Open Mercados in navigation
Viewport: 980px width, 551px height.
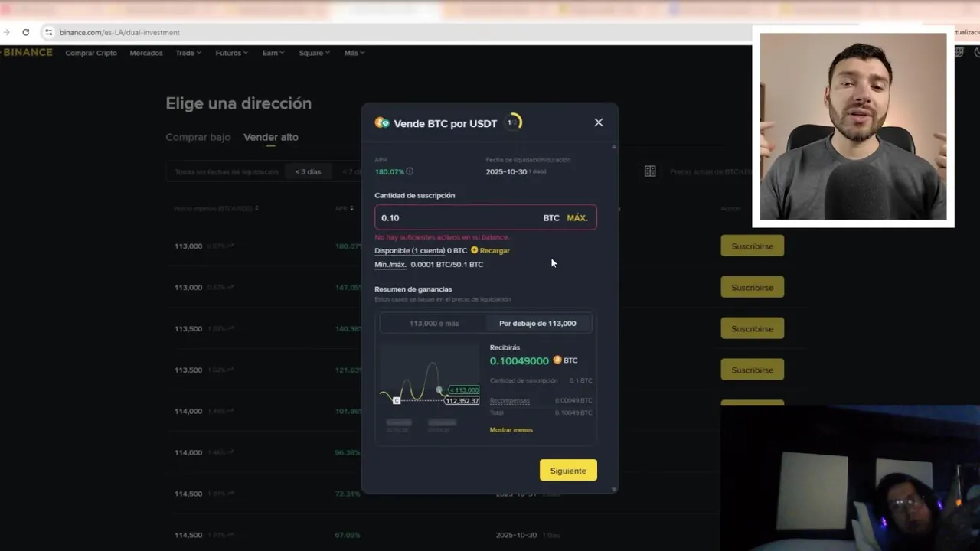coord(146,53)
